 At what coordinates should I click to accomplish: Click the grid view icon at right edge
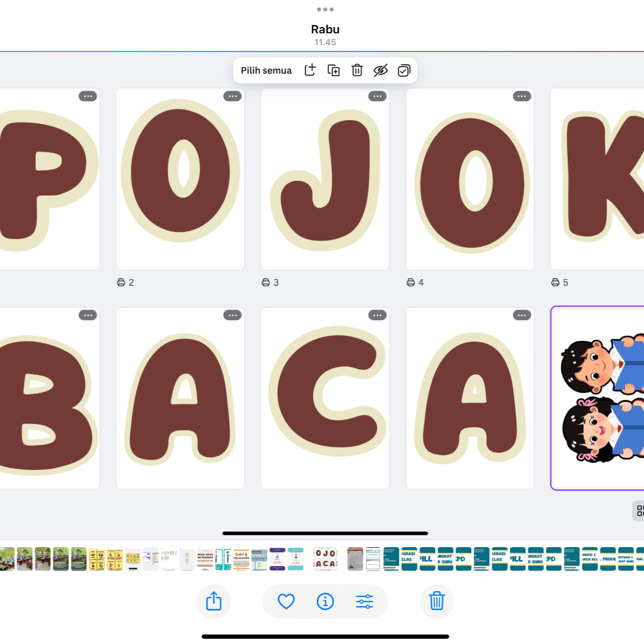[x=639, y=511]
